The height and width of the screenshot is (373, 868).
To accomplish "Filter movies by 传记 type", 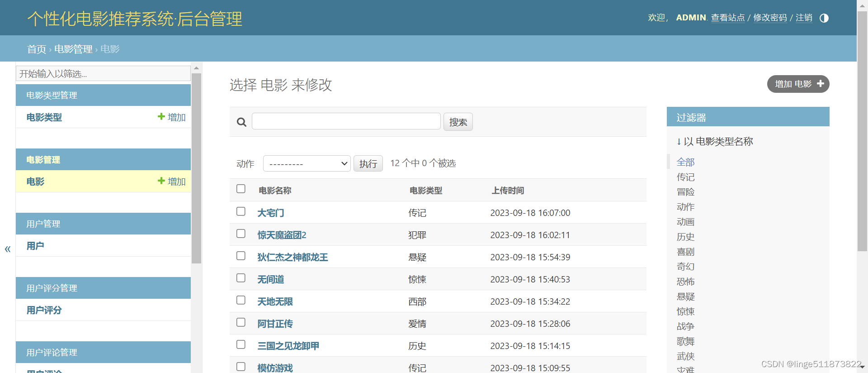I will tap(685, 177).
